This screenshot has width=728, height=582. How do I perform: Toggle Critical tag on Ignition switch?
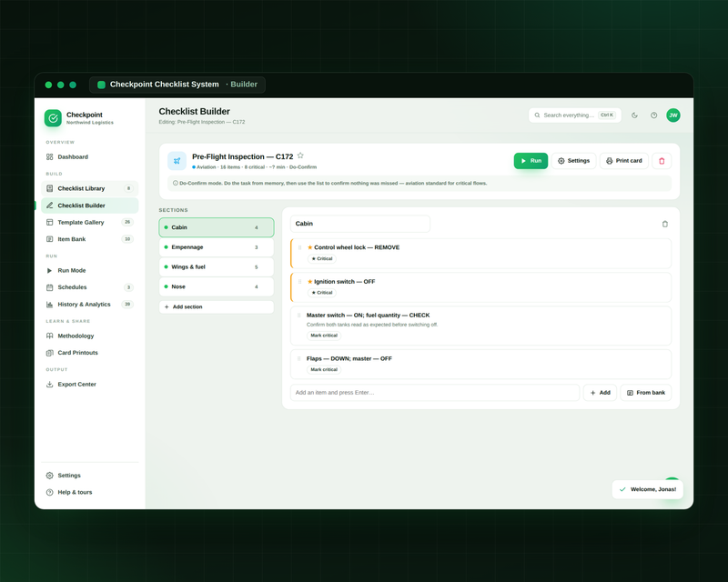[322, 293]
